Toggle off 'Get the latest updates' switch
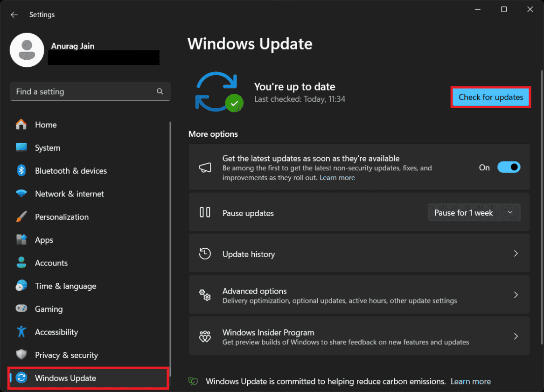The image size is (544, 392). coord(509,167)
